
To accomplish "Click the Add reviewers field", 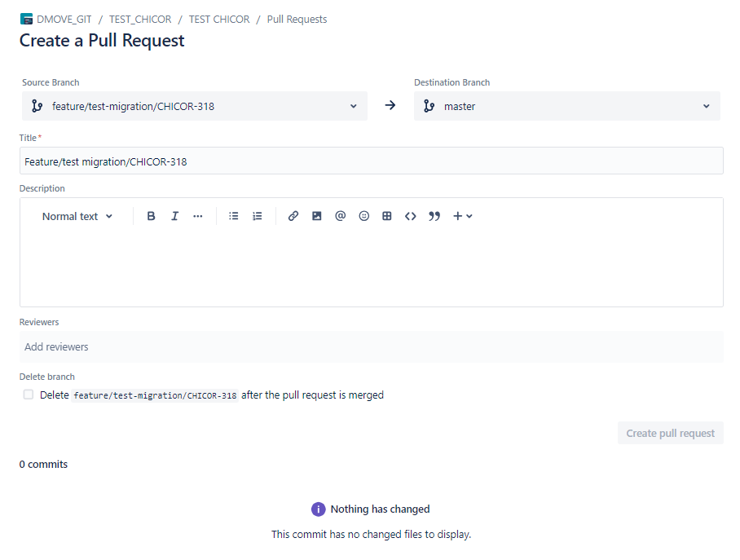I will pyautogui.click(x=371, y=346).
